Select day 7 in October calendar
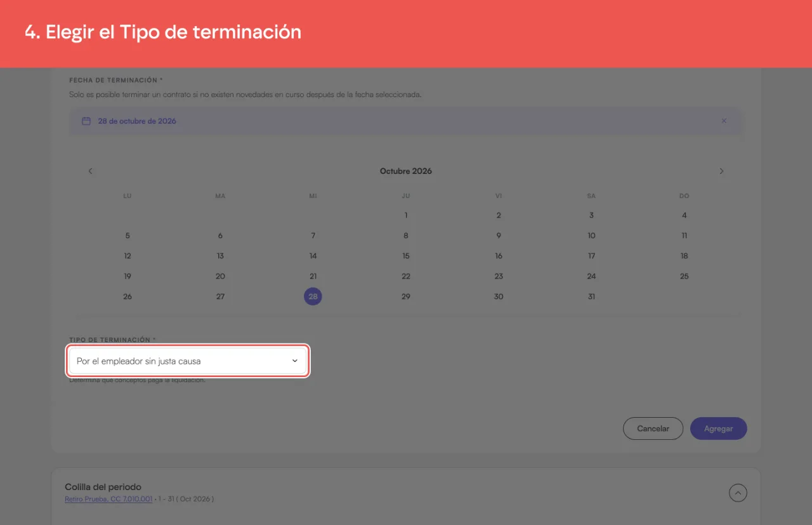 pos(313,236)
